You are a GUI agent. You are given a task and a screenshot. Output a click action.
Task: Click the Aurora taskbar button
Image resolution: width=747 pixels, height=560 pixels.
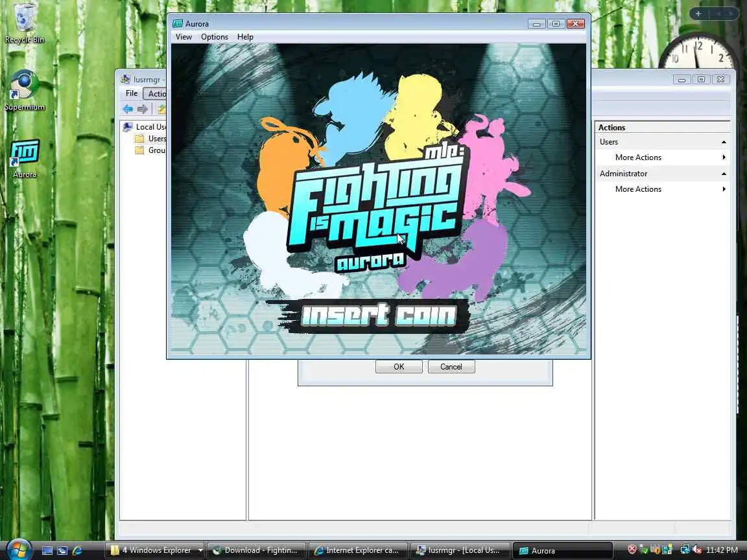click(x=562, y=550)
